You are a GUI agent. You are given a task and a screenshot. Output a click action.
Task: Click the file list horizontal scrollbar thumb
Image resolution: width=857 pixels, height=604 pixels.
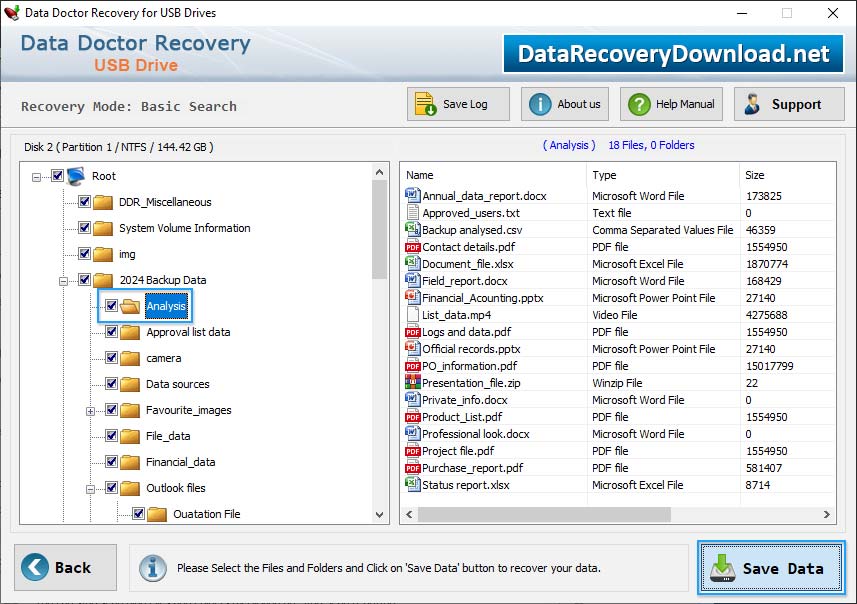click(x=544, y=514)
